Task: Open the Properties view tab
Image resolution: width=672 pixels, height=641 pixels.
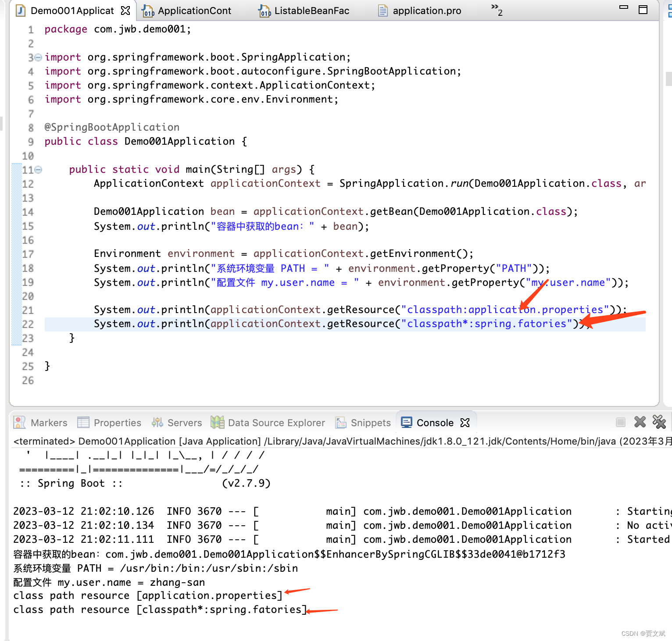Action: click(110, 423)
